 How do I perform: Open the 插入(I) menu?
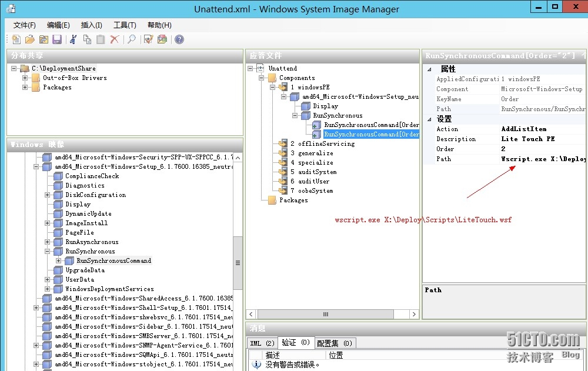pos(92,25)
